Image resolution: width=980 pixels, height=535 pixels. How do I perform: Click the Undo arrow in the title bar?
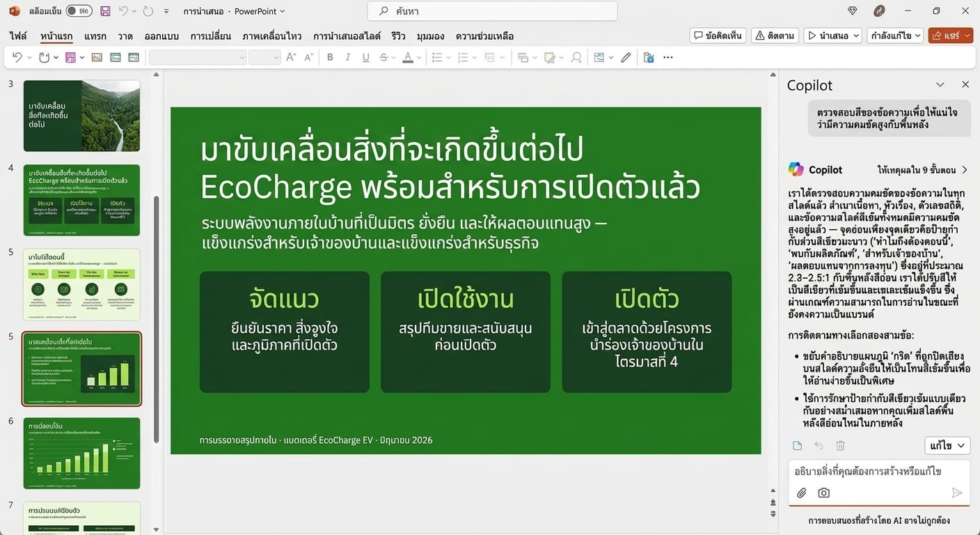pyautogui.click(x=123, y=11)
